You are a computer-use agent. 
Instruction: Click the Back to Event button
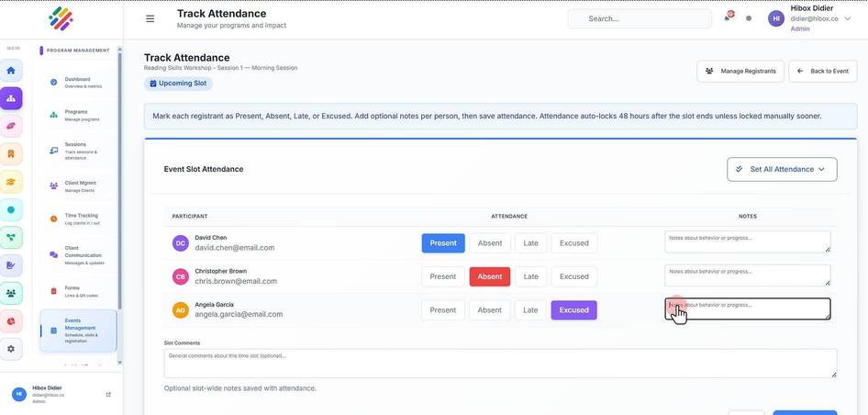[823, 71]
